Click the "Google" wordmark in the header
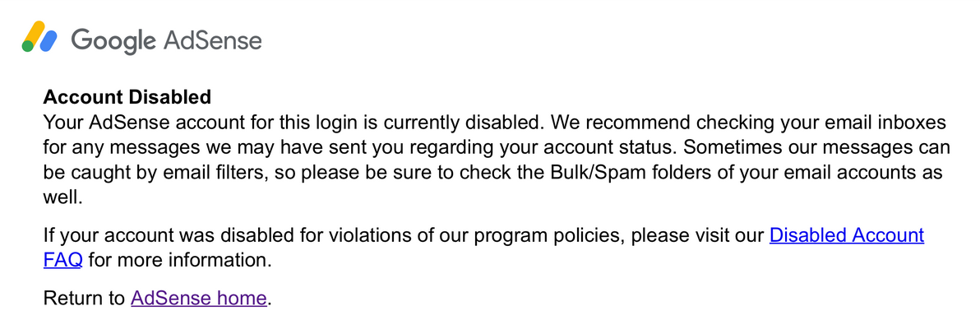Viewport: 980px width, 334px height. click(x=113, y=39)
